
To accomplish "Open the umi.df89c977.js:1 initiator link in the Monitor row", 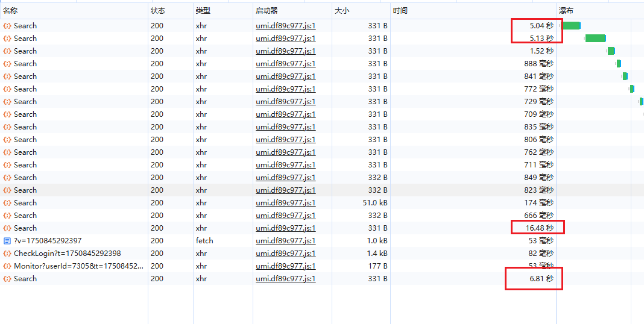I will pos(285,266).
